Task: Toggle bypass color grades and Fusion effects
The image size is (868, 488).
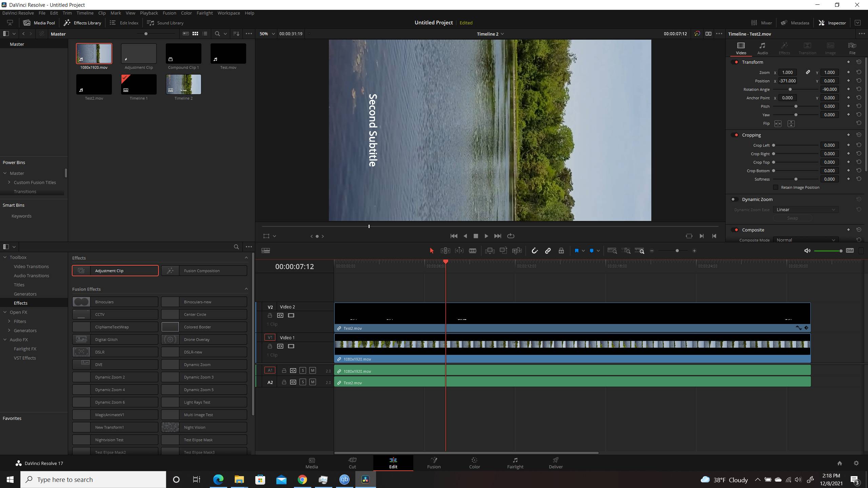Action: pos(697,34)
